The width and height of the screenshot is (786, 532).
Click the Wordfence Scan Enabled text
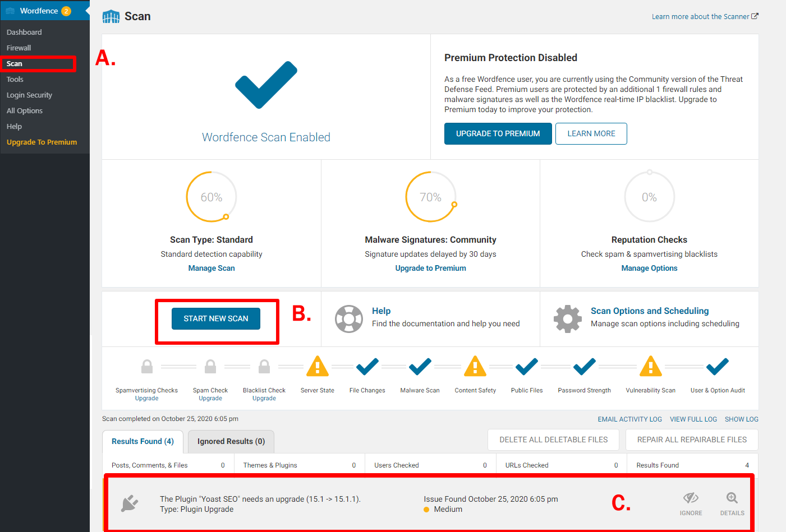tap(266, 137)
